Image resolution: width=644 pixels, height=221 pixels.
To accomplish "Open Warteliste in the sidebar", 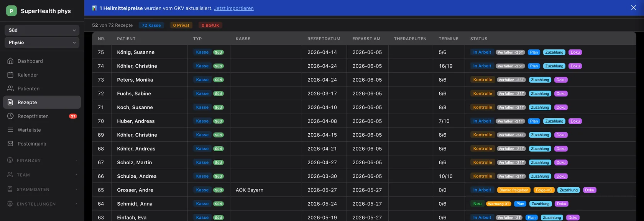I will tap(42, 130).
